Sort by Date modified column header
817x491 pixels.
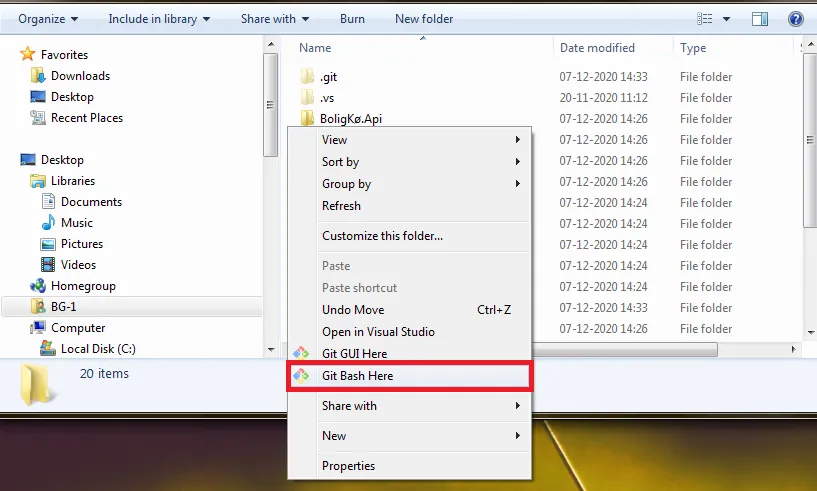(597, 48)
